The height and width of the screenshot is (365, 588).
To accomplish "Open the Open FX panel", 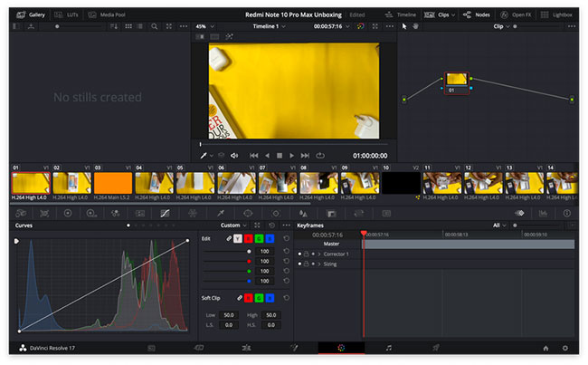I will point(516,15).
